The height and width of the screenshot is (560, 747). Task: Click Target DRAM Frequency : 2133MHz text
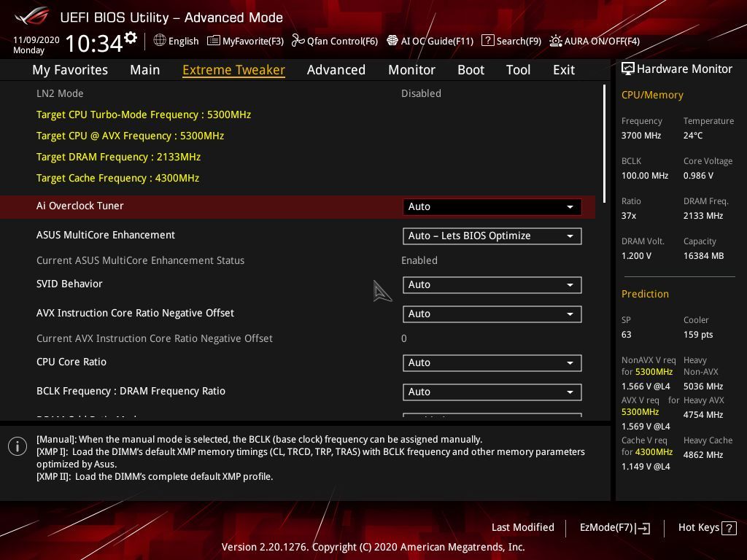118,157
